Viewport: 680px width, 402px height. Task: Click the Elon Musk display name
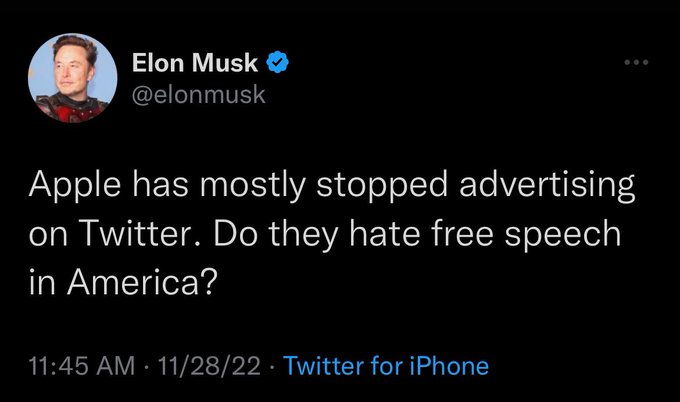point(195,65)
